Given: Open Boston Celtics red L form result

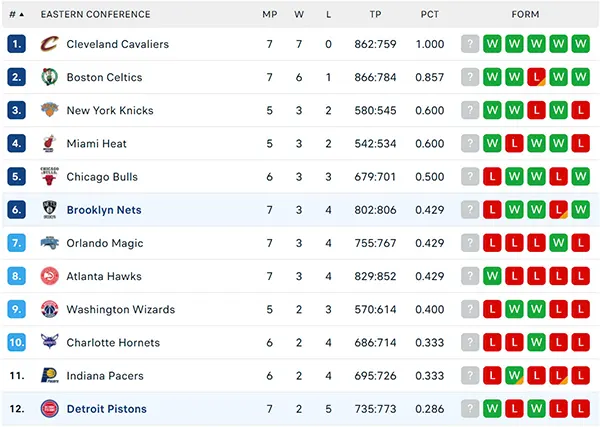Looking at the screenshot, I should 536,77.
